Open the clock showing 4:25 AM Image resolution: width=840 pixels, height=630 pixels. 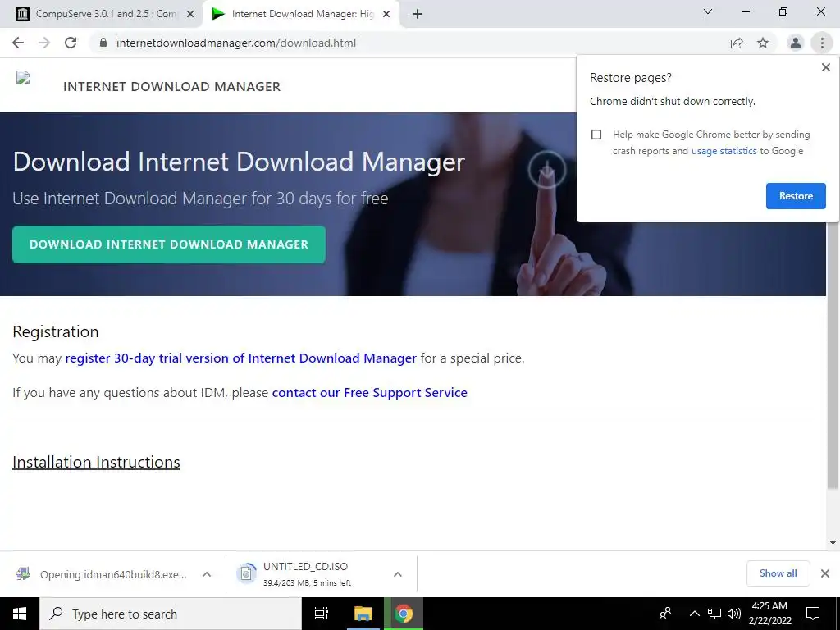pos(769,614)
